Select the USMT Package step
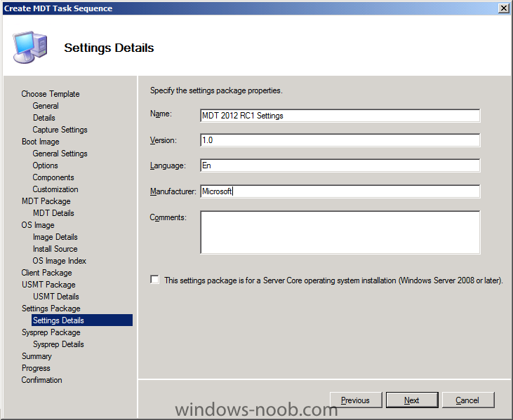Image resolution: width=513 pixels, height=420 pixels. [x=48, y=285]
